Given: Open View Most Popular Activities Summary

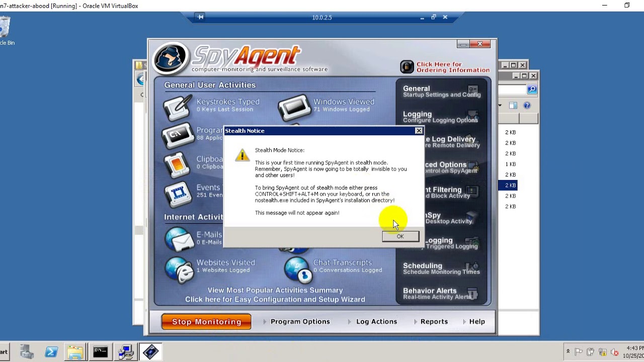Looking at the screenshot, I should 275,290.
